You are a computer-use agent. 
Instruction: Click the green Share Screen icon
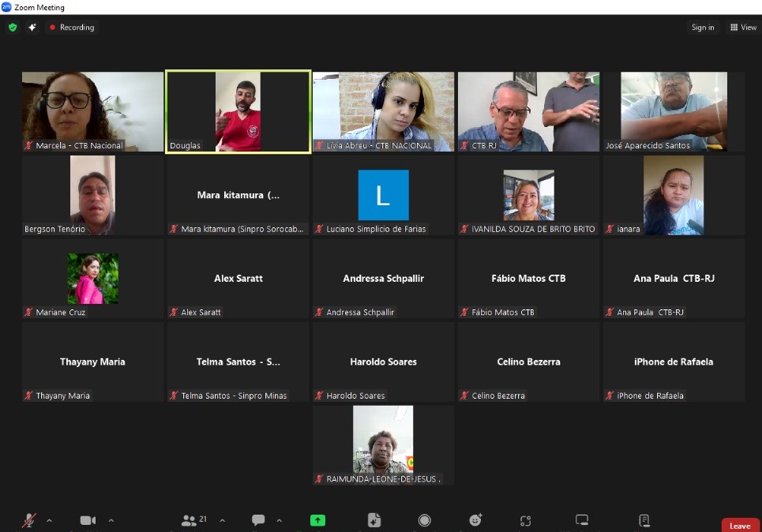pyautogui.click(x=317, y=520)
